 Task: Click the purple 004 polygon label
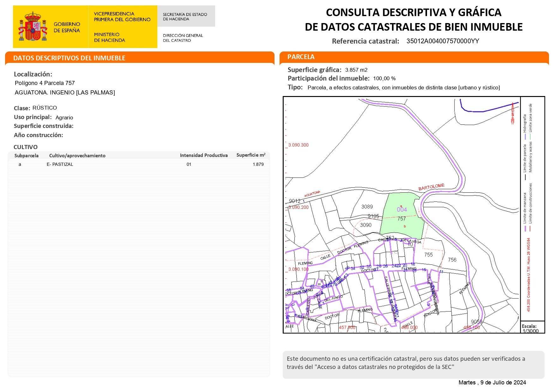[402, 209]
